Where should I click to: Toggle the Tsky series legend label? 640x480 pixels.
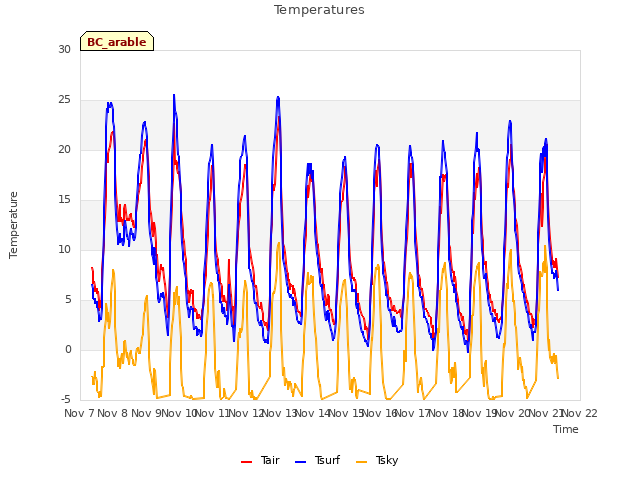[x=387, y=461]
